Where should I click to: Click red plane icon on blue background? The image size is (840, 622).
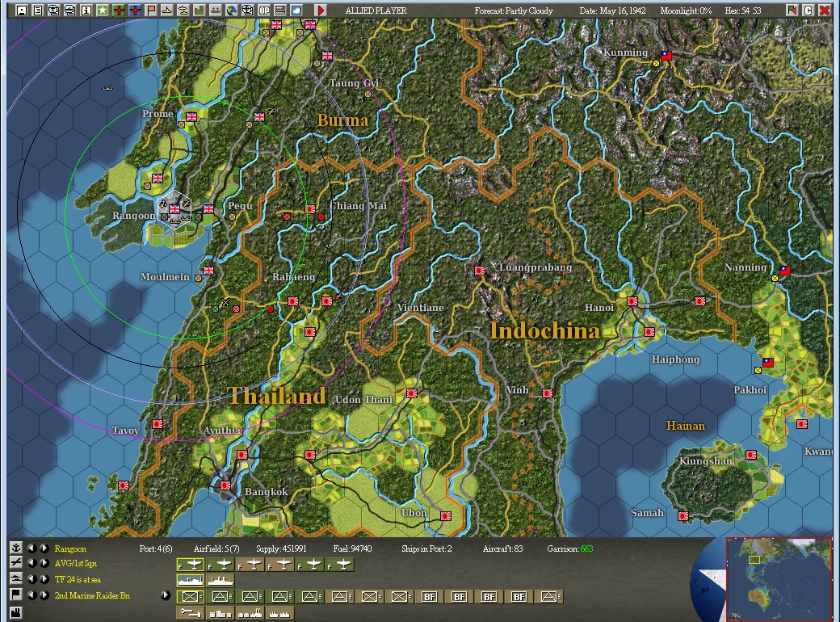point(134,10)
